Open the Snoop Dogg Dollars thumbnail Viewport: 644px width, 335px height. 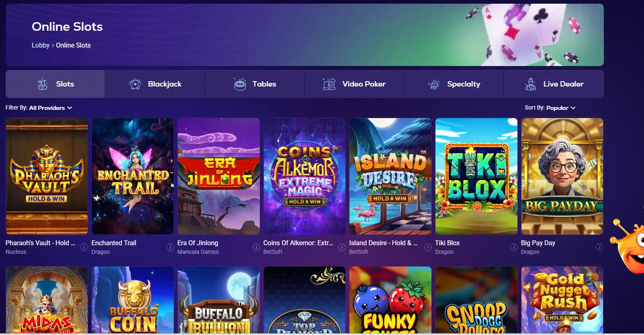coord(476,300)
